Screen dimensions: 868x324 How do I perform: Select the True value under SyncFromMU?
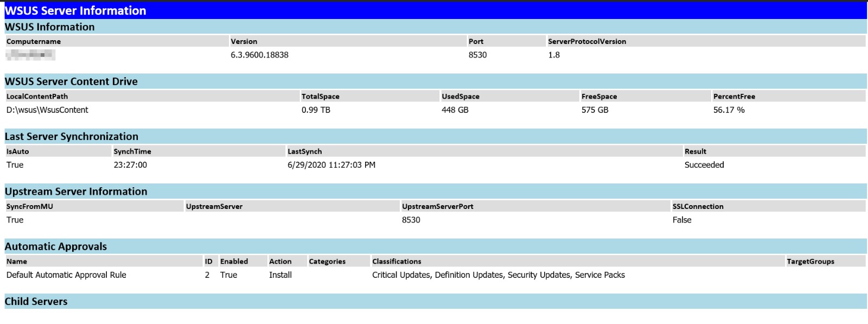pyautogui.click(x=15, y=220)
